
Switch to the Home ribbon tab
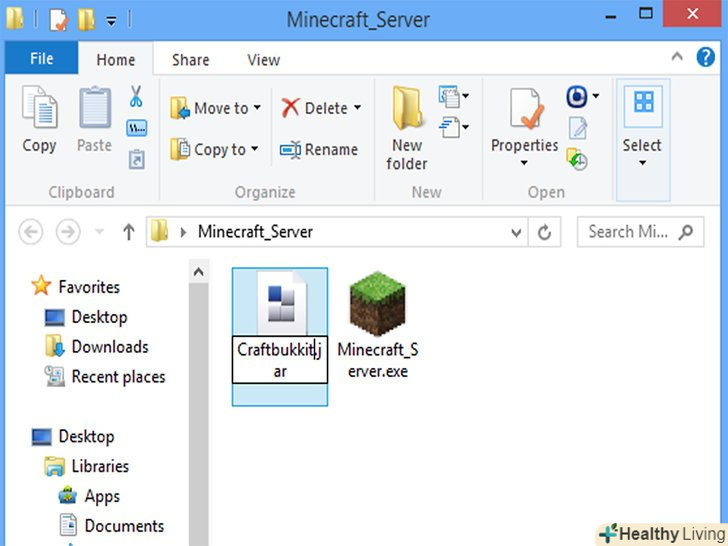(x=116, y=59)
